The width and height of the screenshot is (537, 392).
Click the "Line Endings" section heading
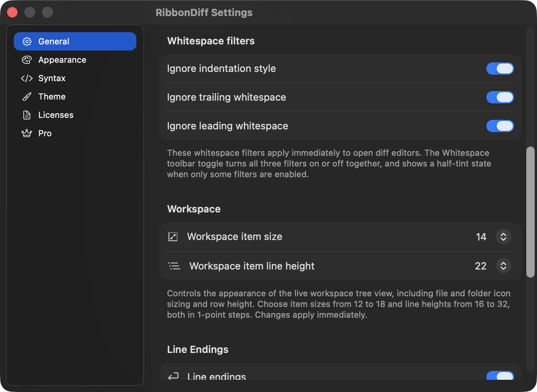(x=198, y=350)
